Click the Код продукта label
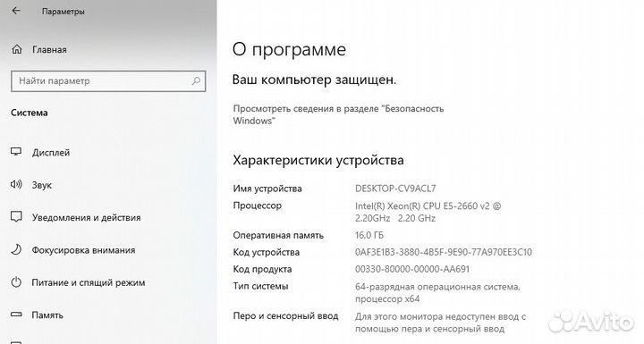Screen dimensions: 644x344 coord(262,269)
